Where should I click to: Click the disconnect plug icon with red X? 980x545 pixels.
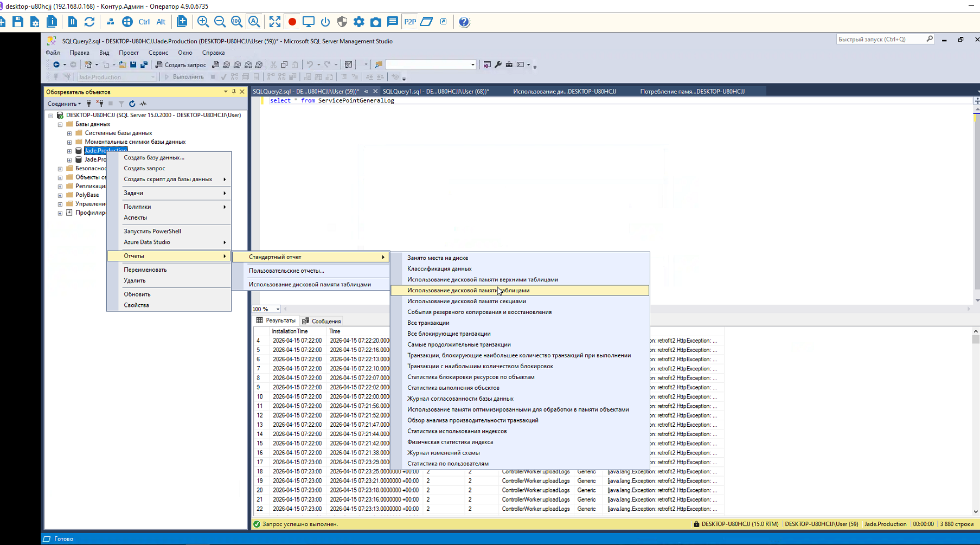[x=100, y=104]
